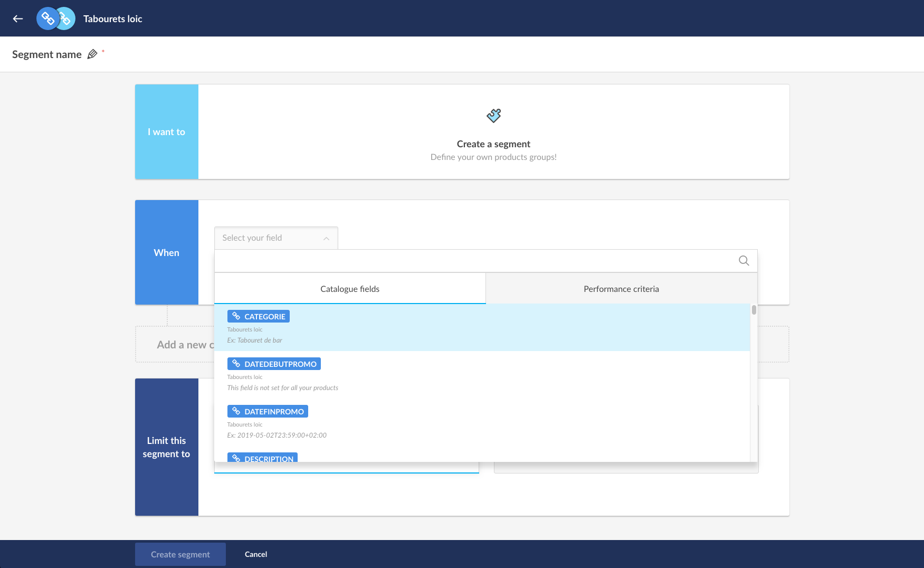Cancel segment creation
The image size is (924, 568).
tap(256, 554)
